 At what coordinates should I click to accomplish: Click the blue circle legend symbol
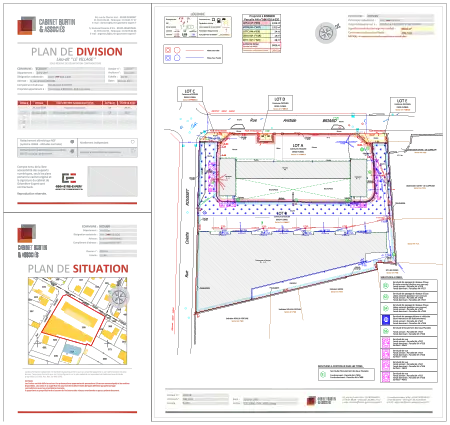177,58
